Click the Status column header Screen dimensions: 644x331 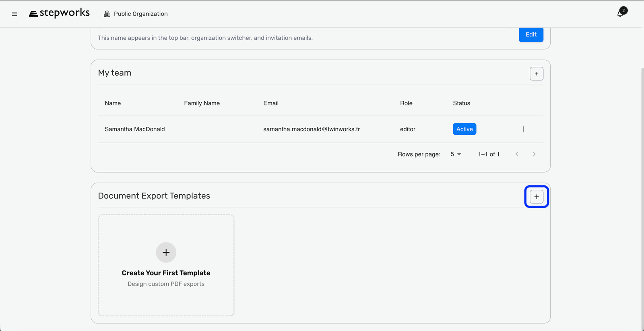(x=462, y=103)
